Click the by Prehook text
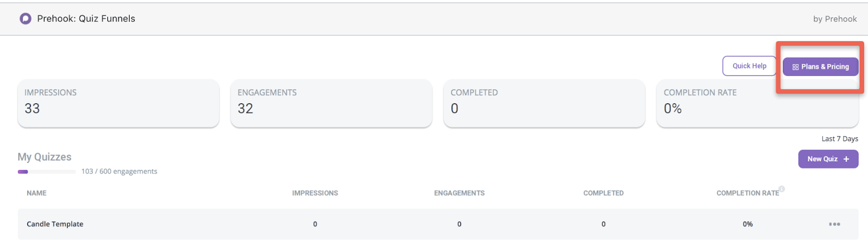 834,19
